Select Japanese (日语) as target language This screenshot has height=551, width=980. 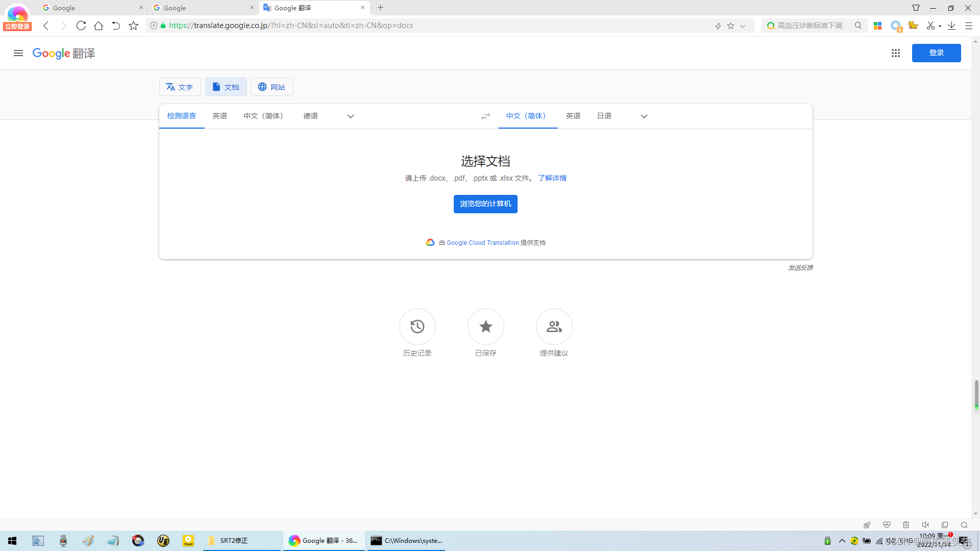(604, 116)
